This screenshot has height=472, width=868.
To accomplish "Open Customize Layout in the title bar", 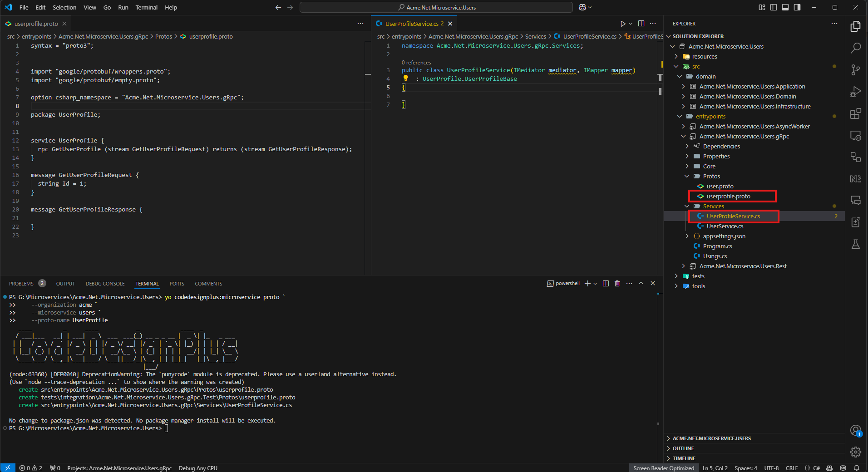I will point(762,7).
